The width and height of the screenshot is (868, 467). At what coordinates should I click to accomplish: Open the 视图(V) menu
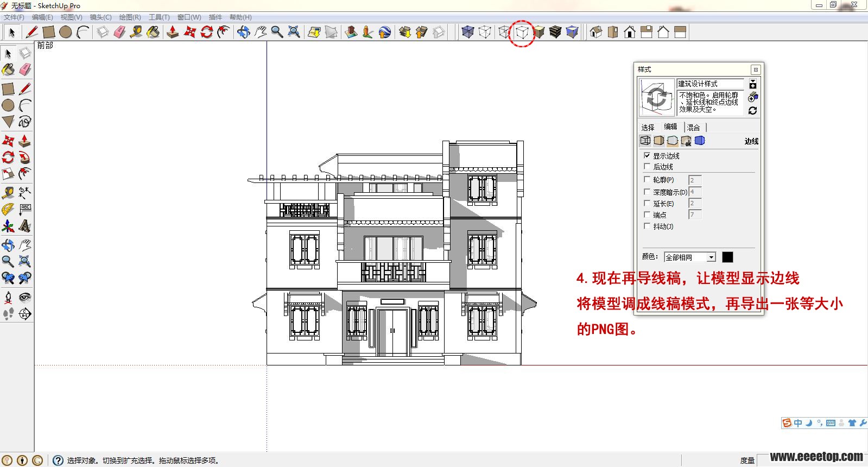(x=71, y=17)
